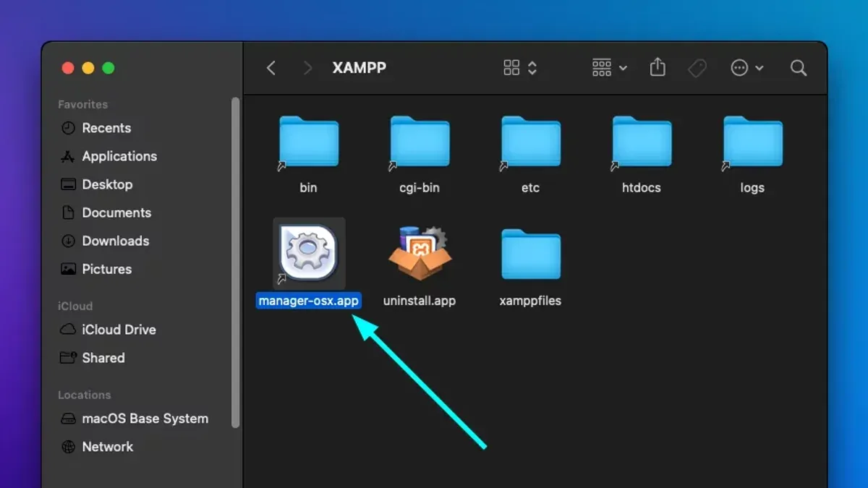
Task: Close the Finder window with red button
Action: (x=68, y=68)
